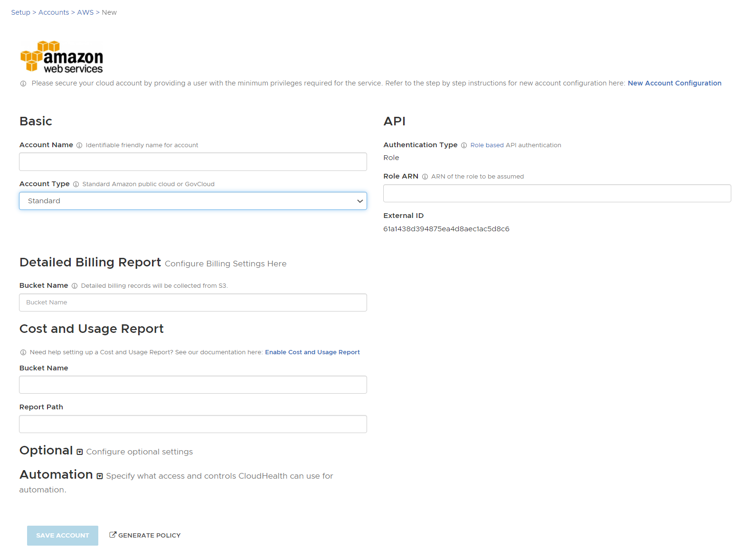Click info icon beside Cost and Usage help
756x548 pixels.
[x=23, y=352]
